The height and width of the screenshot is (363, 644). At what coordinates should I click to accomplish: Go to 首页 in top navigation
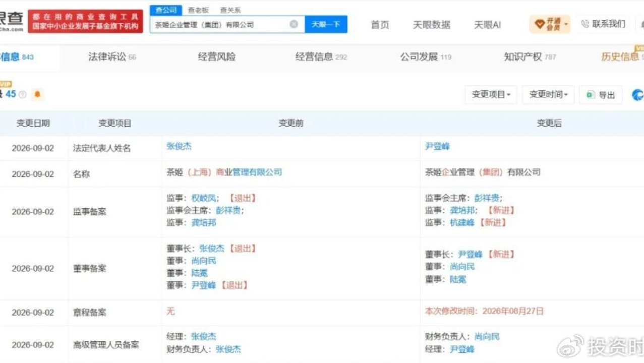380,25
